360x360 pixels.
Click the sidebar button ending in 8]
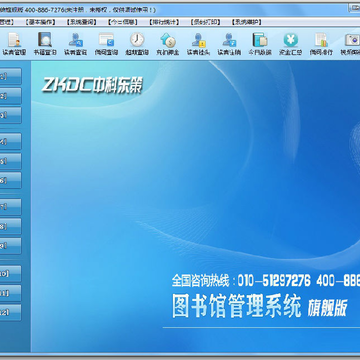10,227
